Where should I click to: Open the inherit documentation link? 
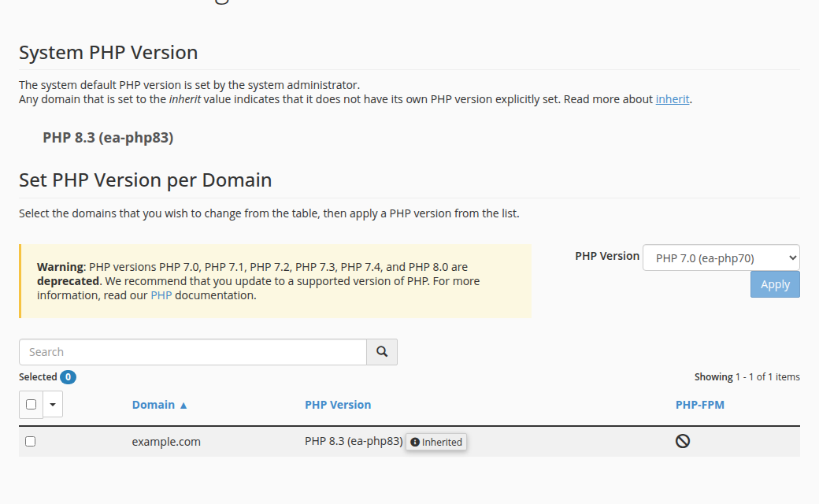[673, 99]
